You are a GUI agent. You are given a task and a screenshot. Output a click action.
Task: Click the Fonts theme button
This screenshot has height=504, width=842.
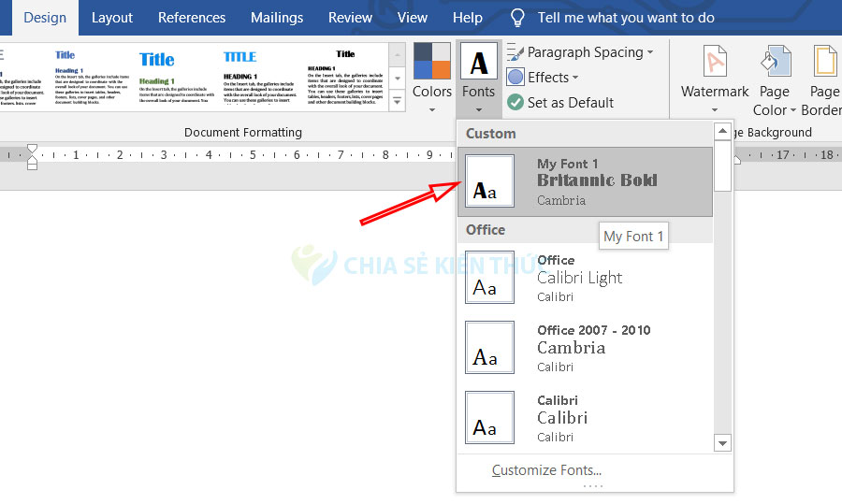[x=478, y=78]
